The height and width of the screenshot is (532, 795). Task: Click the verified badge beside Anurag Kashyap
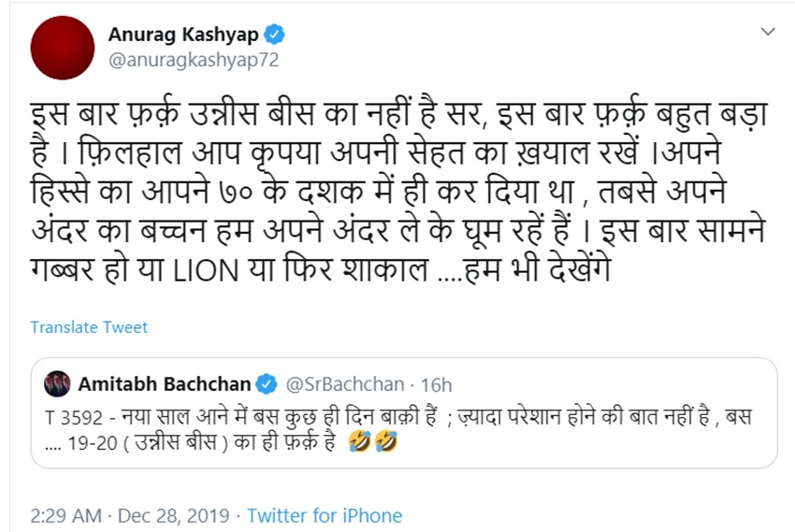(x=275, y=35)
